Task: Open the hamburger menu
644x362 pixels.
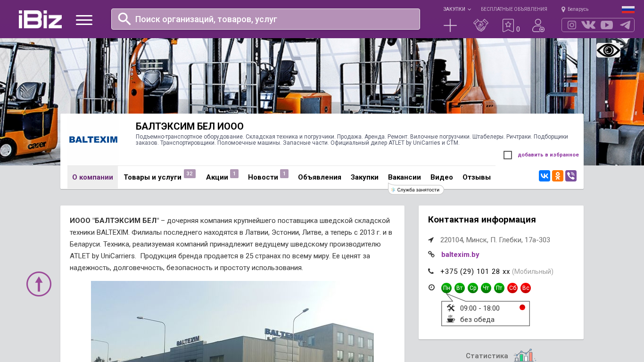Action: coord(84,20)
